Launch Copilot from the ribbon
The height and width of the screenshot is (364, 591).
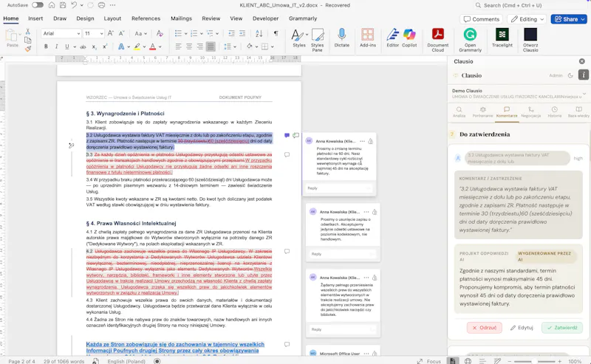tap(409, 38)
